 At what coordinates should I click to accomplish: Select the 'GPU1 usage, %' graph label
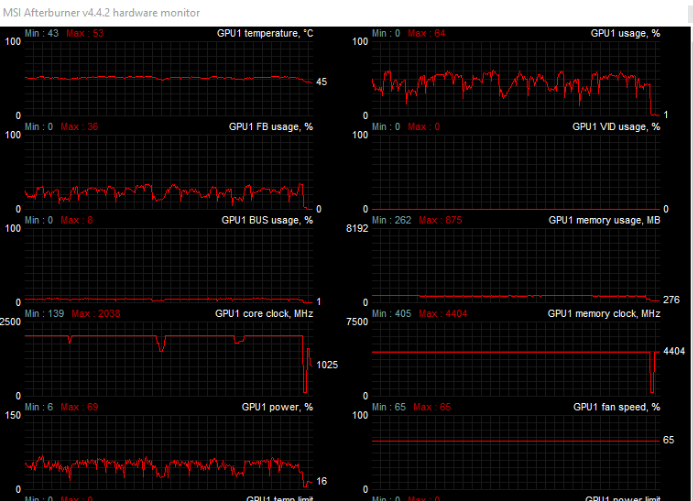(x=625, y=34)
